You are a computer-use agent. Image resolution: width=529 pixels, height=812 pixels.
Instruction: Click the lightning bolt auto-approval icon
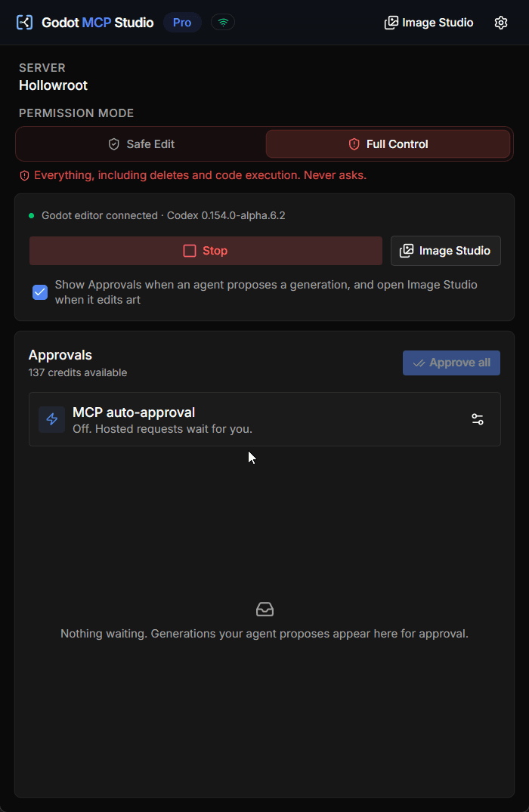click(x=52, y=419)
